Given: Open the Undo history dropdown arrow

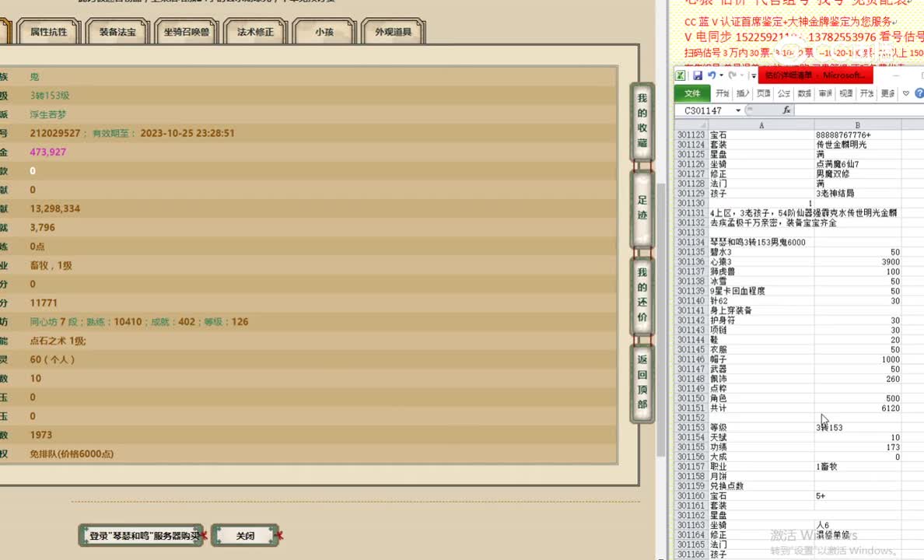Looking at the screenshot, I should point(720,75).
